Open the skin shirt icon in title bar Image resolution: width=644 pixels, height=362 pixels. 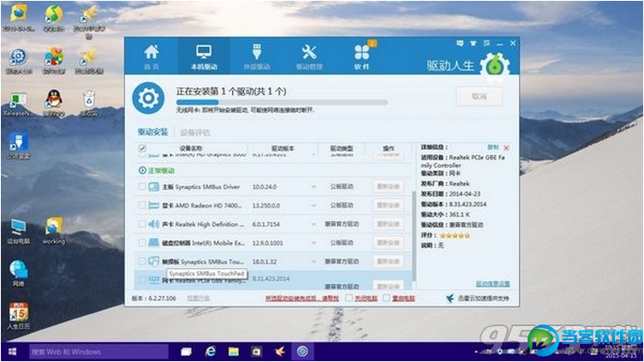pos(473,43)
